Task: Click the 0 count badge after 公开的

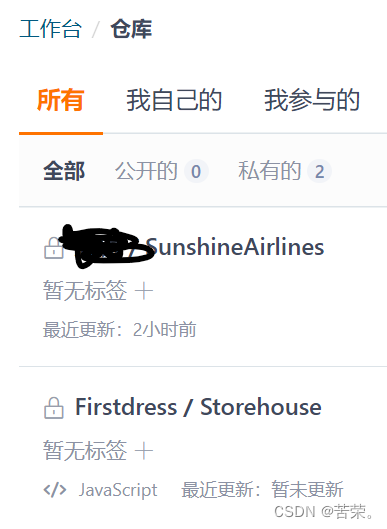Action: [x=196, y=171]
